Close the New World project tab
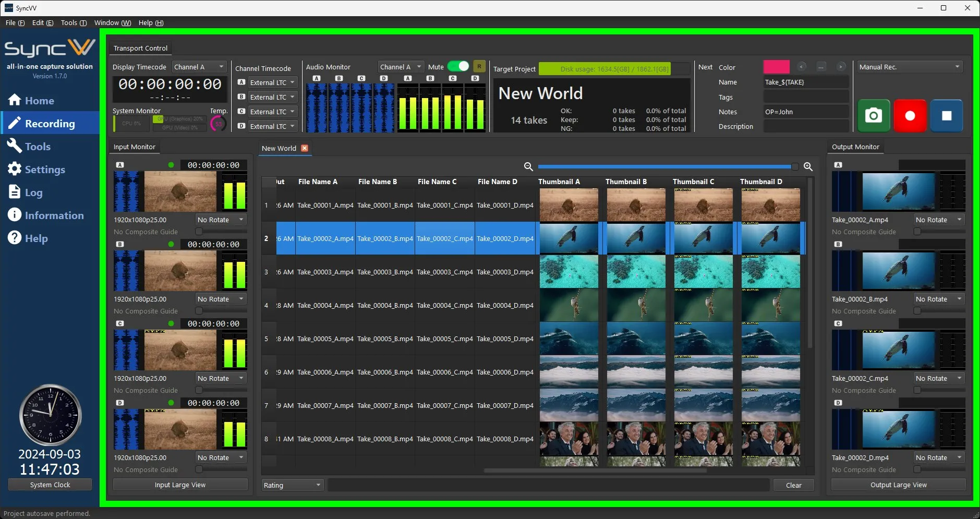 tap(305, 148)
